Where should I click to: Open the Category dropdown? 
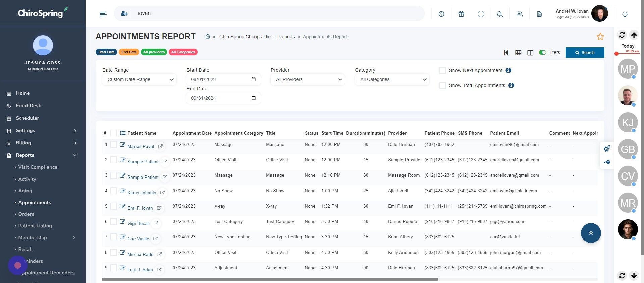(392, 79)
